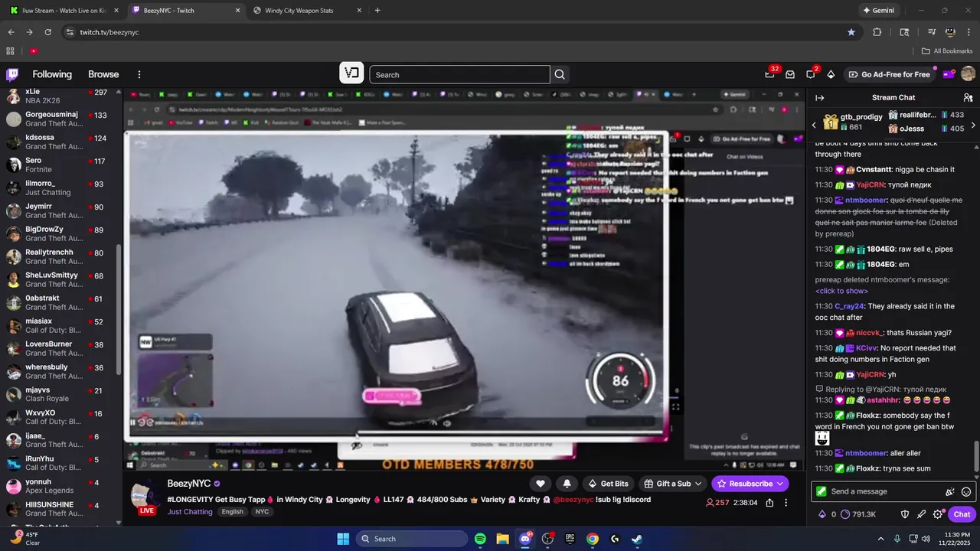Click the moderator shield icon below chat
Image resolution: width=980 pixels, height=551 pixels.
click(x=904, y=514)
